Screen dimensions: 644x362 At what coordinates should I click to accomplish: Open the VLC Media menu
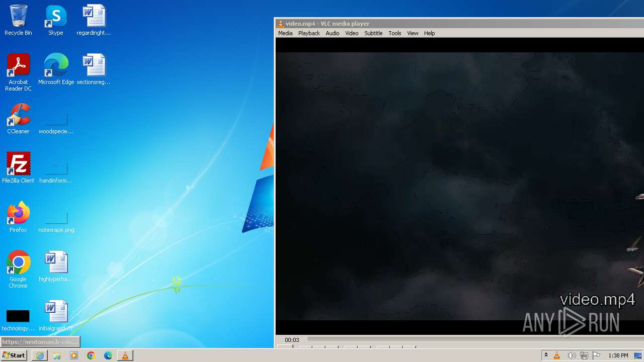285,33
